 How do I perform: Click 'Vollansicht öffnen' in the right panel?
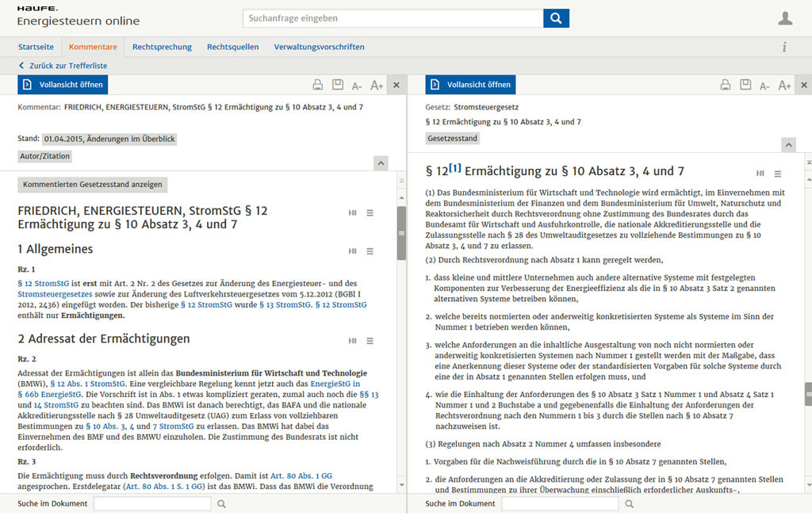[470, 84]
